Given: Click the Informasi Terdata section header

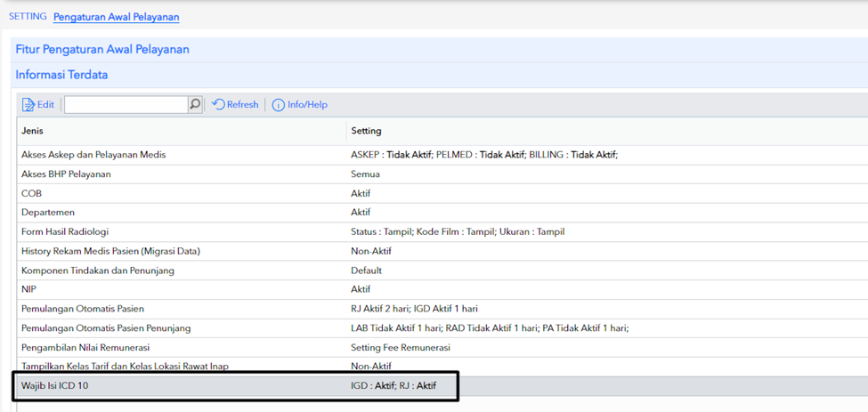Looking at the screenshot, I should tap(61, 75).
